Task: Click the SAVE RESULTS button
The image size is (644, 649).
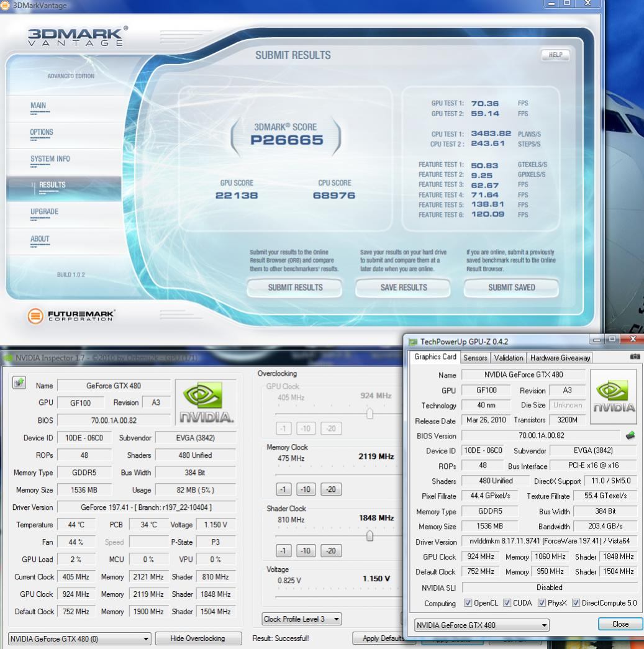Action: [x=403, y=288]
